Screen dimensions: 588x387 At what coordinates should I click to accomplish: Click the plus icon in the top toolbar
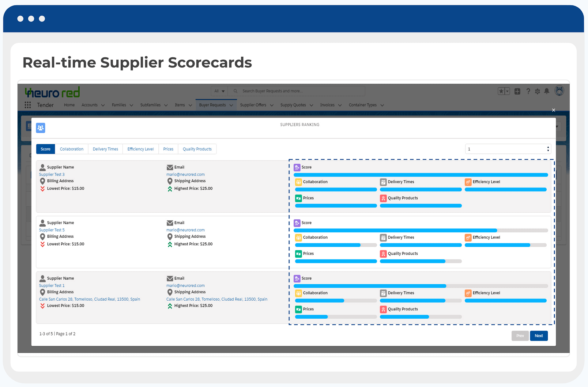(517, 91)
